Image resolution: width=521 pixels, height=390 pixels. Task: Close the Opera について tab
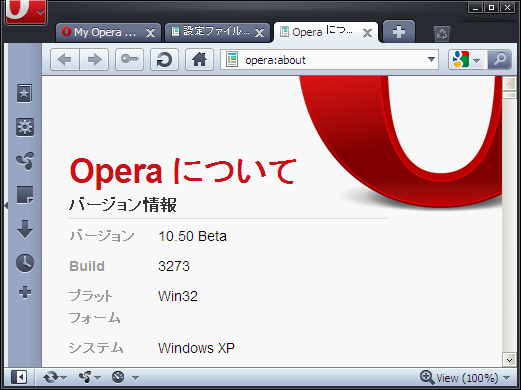[x=367, y=33]
